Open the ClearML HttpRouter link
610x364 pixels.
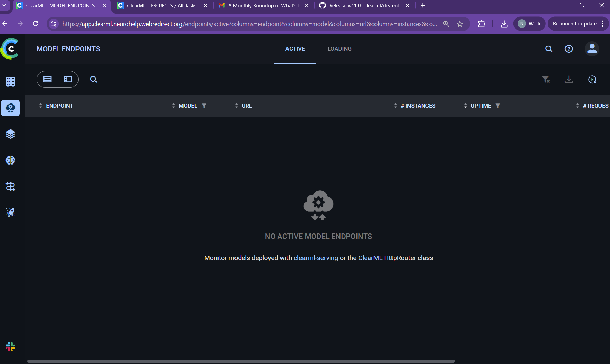[370, 258]
